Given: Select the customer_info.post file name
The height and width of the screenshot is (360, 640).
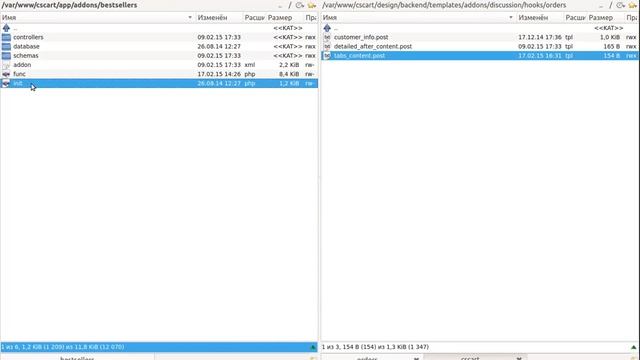Looking at the screenshot, I should 361,37.
